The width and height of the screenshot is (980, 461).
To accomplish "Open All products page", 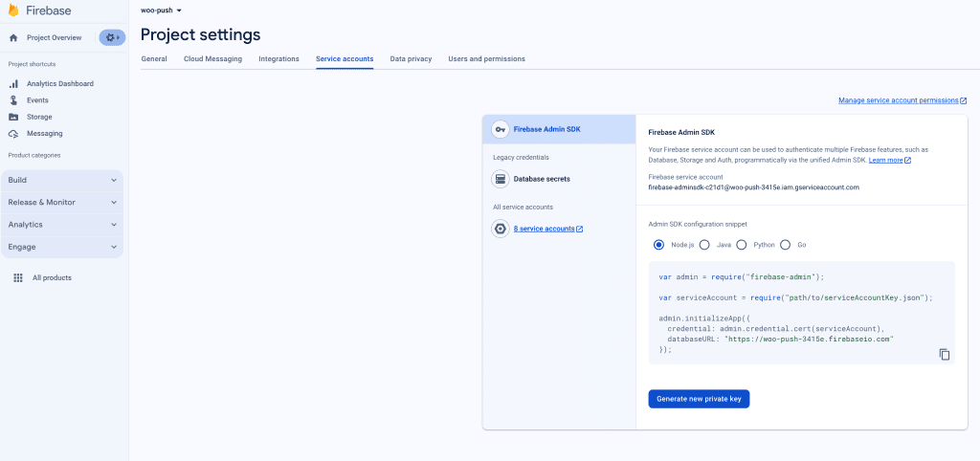I will pyautogui.click(x=52, y=278).
